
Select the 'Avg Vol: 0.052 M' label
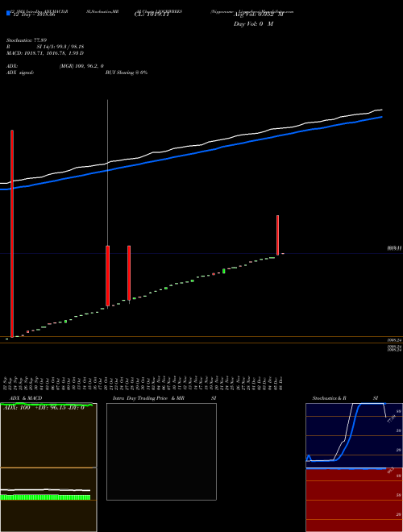pyautogui.click(x=258, y=15)
